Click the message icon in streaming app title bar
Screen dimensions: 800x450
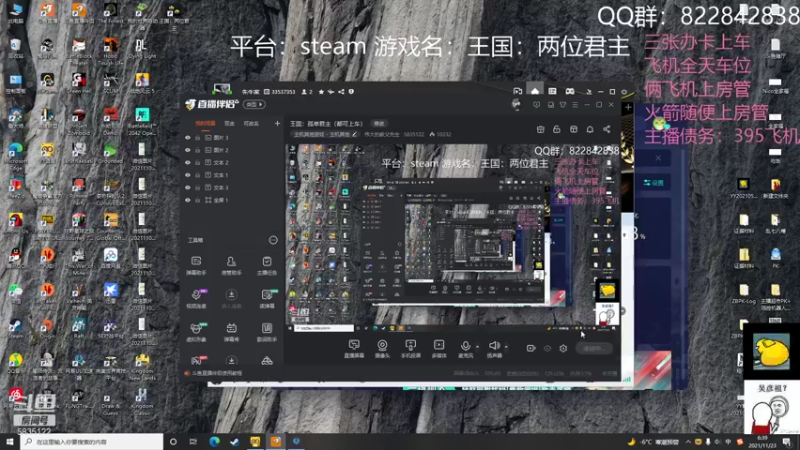coord(536,105)
